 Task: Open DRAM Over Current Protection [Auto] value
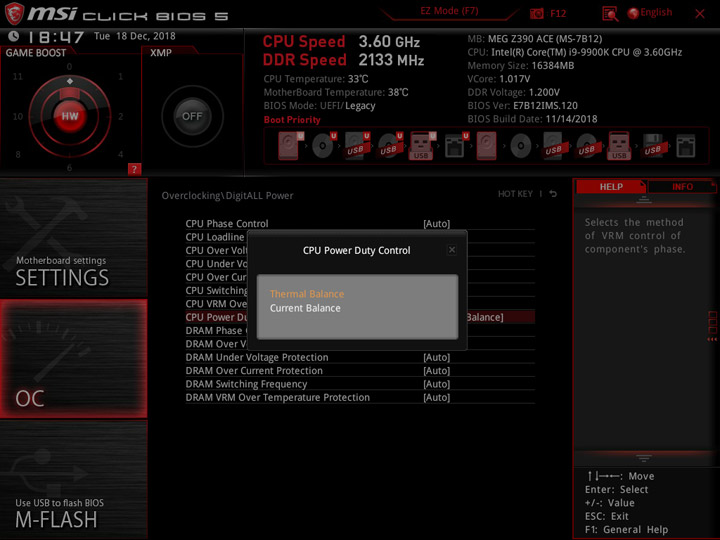[436, 371]
